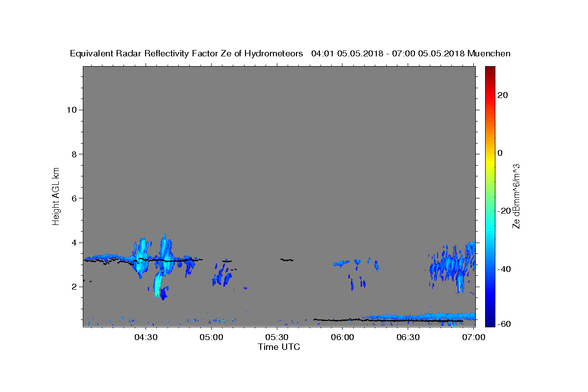Click the date range text '04:01 05.05.2018 - 07:00 05.05.2018 Muenchen'

tap(411, 54)
